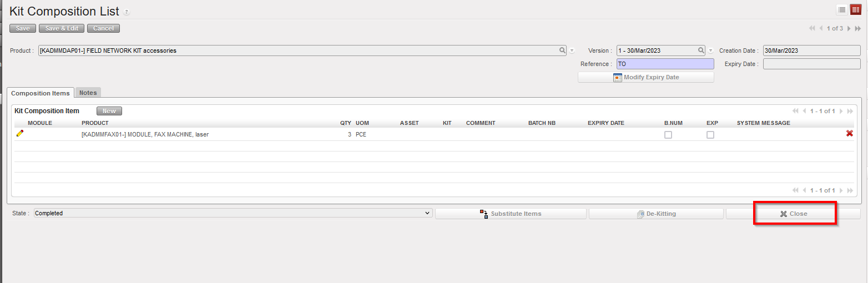Tick B.NUM checkbox for FAX MACHINE
Viewport: 868px width, 283px height.
[x=668, y=135]
